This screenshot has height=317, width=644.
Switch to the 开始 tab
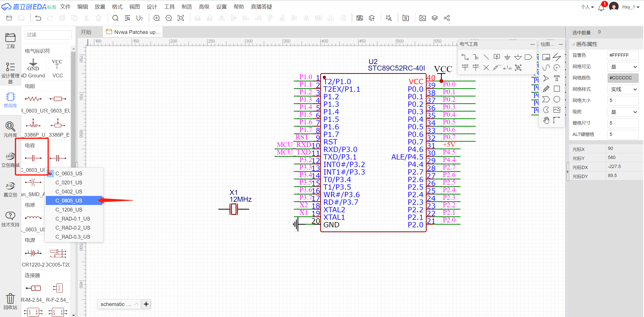click(x=86, y=32)
